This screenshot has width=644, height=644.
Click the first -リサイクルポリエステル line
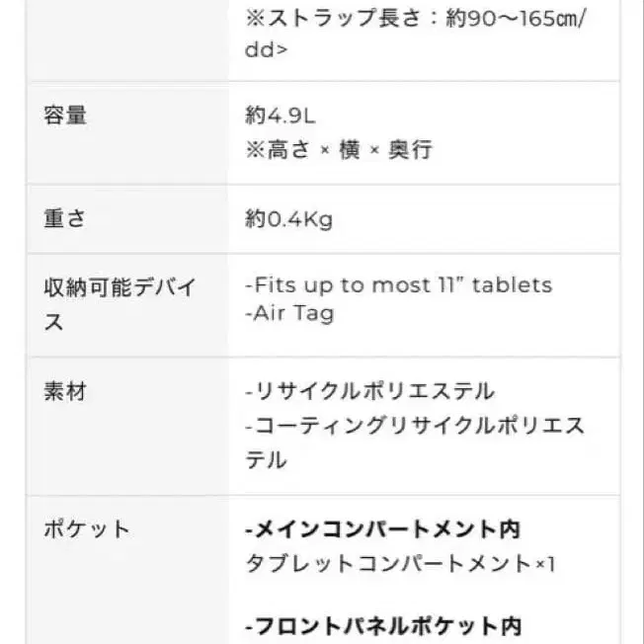(x=369, y=391)
